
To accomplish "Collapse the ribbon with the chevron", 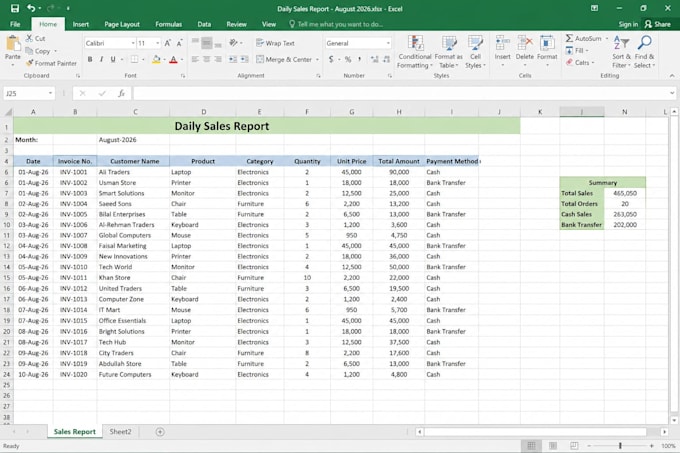I will tap(672, 75).
